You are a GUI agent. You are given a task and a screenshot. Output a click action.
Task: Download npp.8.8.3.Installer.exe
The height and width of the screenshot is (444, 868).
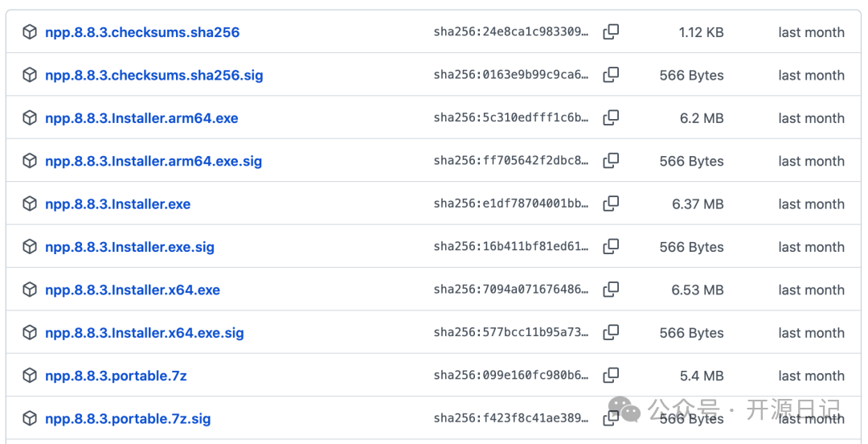click(x=118, y=204)
